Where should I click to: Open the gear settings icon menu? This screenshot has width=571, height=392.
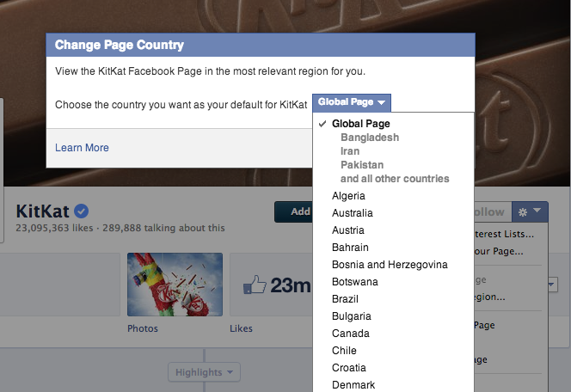tap(523, 211)
